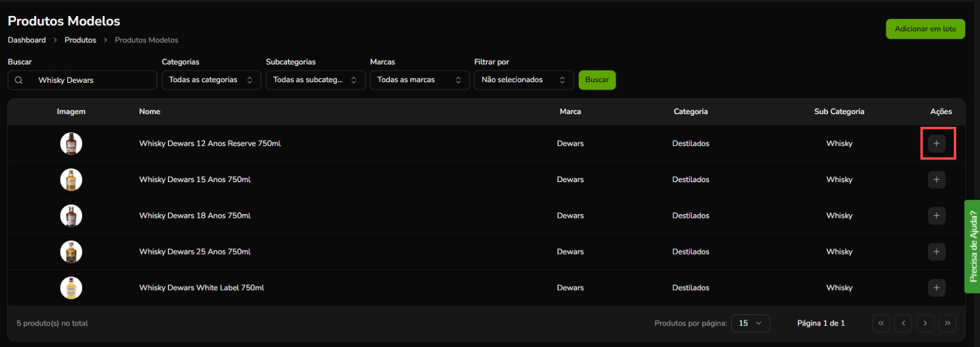The image size is (980, 347).
Task: Go to last page with double-right arrows
Action: 948,323
